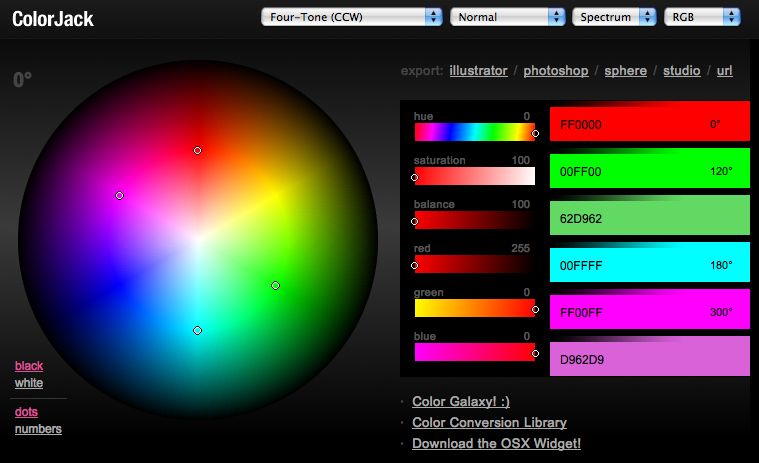The height and width of the screenshot is (463, 759).
Task: Click the magenta marker dot on color wheel
Action: (119, 196)
